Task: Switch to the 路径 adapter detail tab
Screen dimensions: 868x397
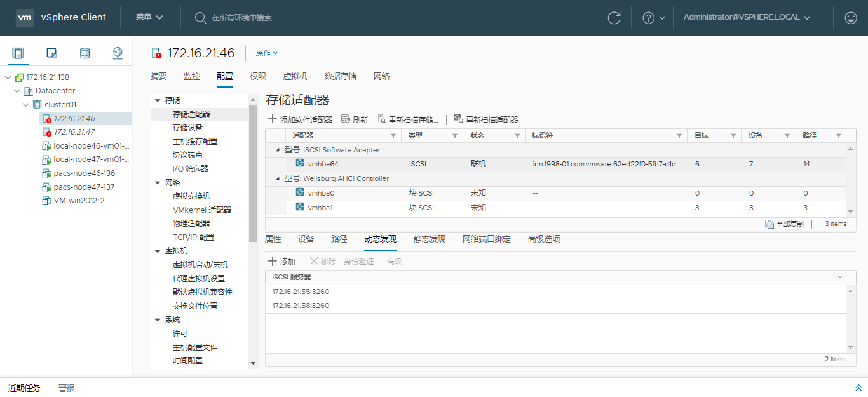Action: [x=339, y=239]
